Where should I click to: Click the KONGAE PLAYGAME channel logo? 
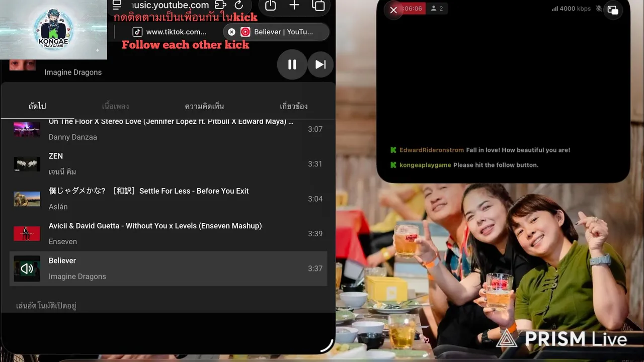click(53, 30)
